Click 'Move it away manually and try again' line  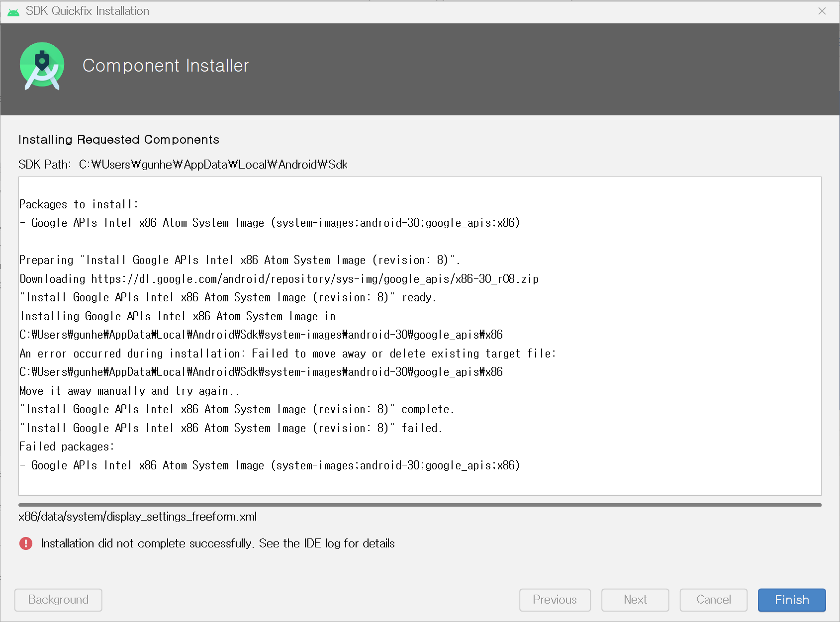[129, 391]
